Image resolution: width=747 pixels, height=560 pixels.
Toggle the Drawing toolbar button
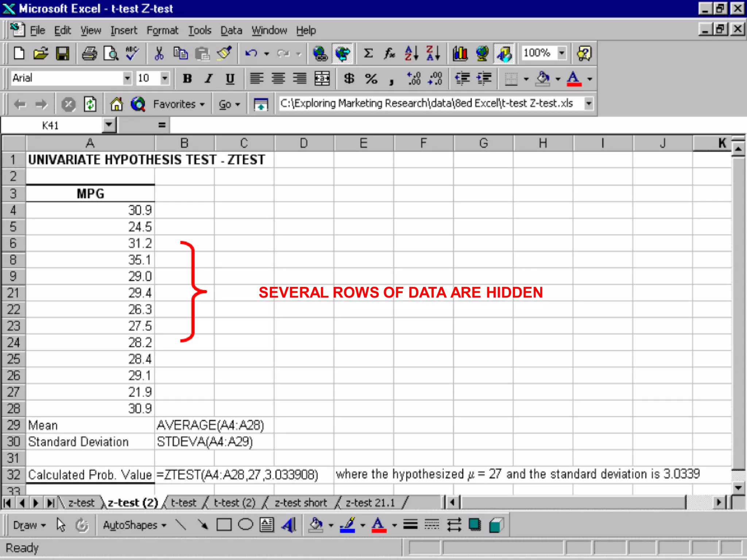coord(504,54)
